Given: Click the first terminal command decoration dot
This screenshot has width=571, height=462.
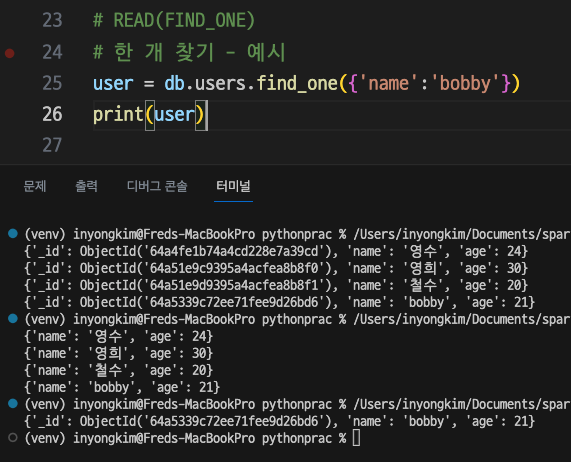Looking at the screenshot, I should tap(13, 233).
